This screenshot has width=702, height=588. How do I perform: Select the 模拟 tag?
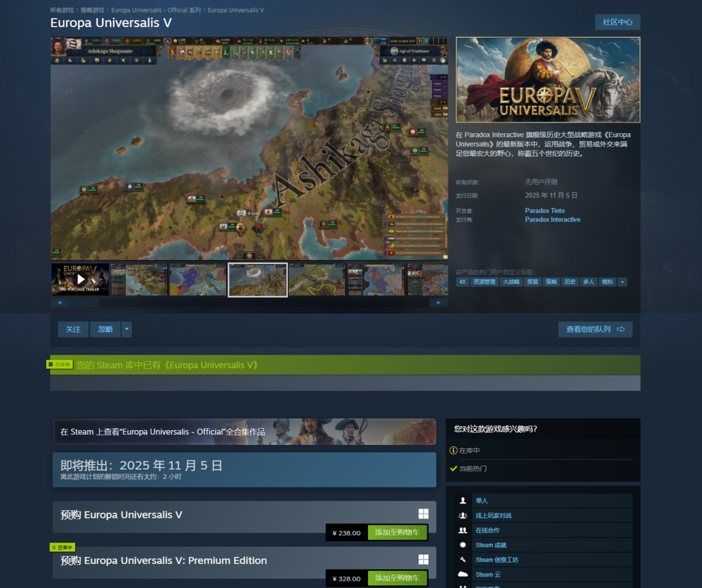pos(607,282)
